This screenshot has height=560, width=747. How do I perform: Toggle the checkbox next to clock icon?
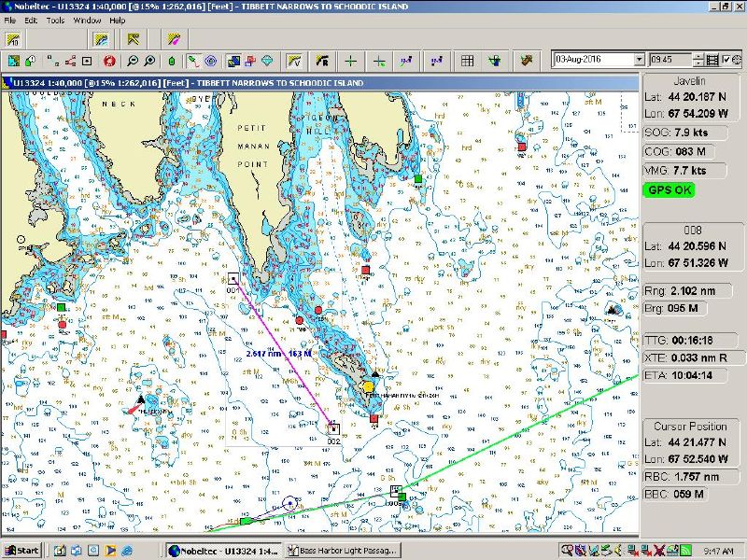point(726,60)
